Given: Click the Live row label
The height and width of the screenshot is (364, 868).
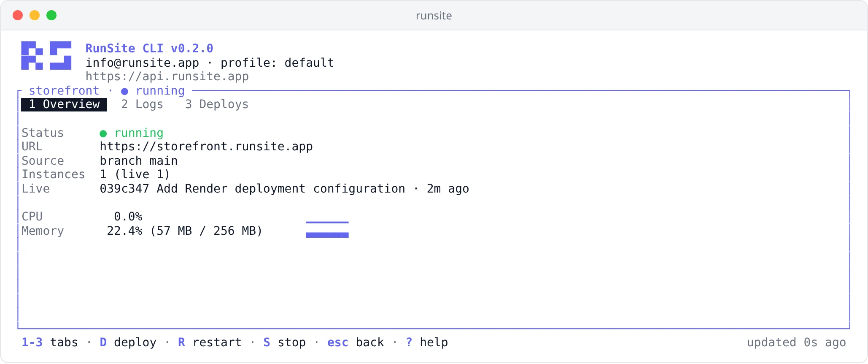Looking at the screenshot, I should click(35, 189).
